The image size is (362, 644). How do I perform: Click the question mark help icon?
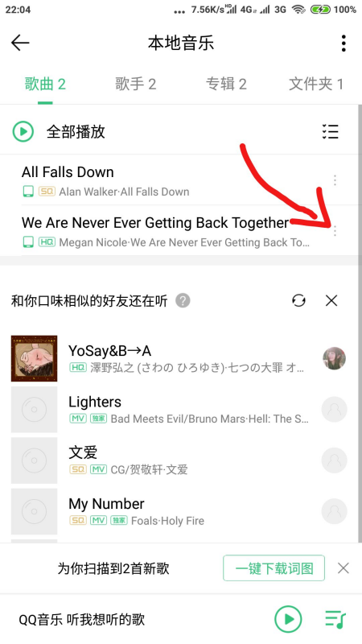point(183,301)
